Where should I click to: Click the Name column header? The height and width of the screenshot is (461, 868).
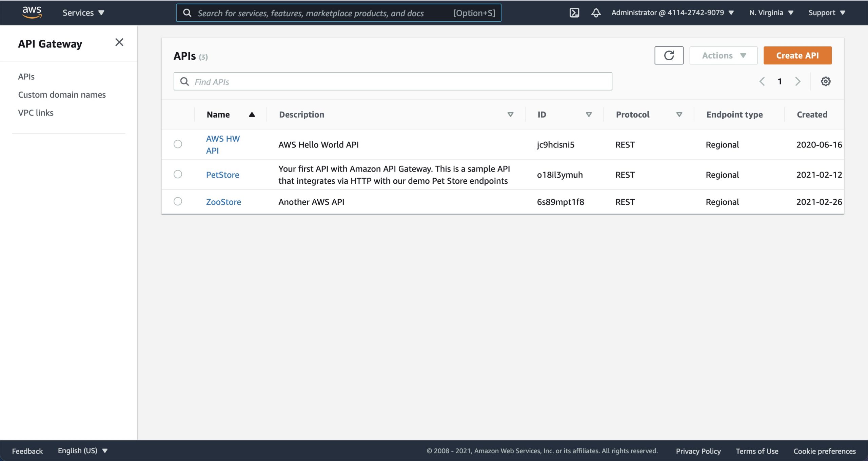[218, 115]
